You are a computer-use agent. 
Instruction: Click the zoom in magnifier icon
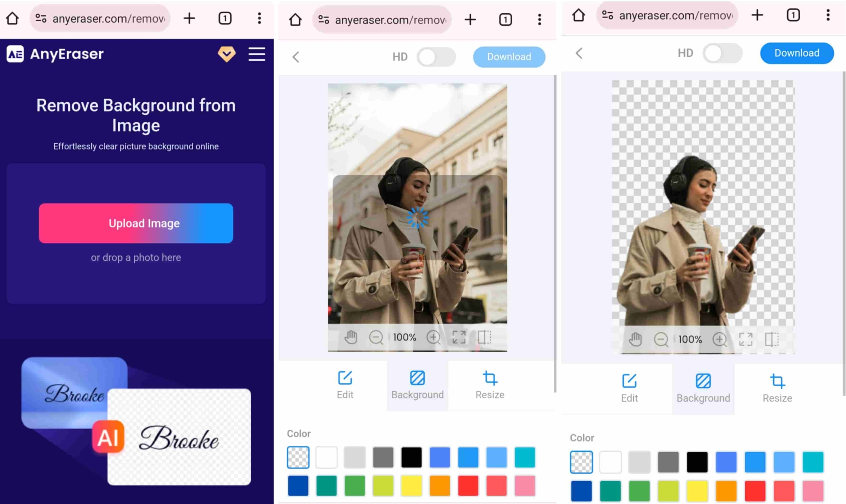click(x=433, y=338)
